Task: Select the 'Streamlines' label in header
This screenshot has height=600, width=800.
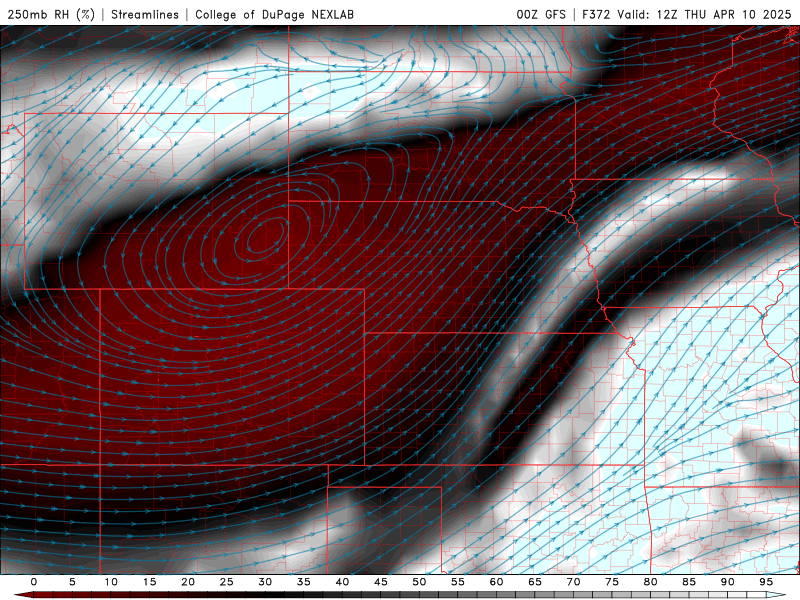Action: (145, 14)
